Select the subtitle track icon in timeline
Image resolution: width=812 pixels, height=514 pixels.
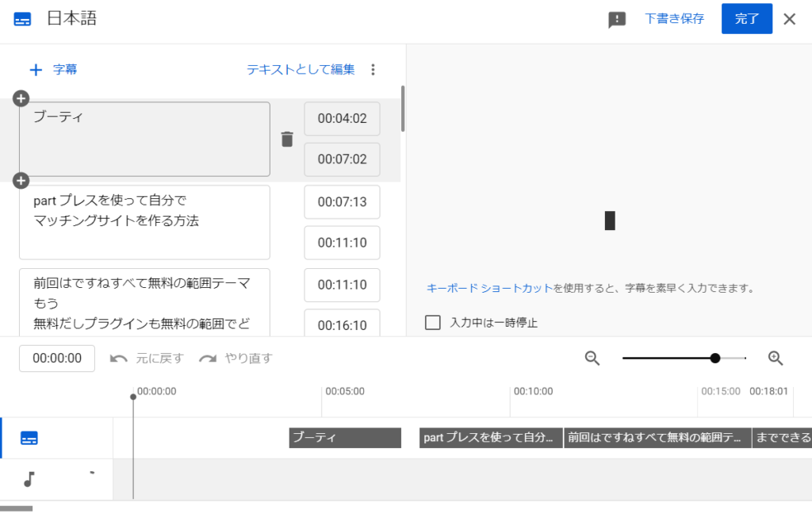point(29,438)
